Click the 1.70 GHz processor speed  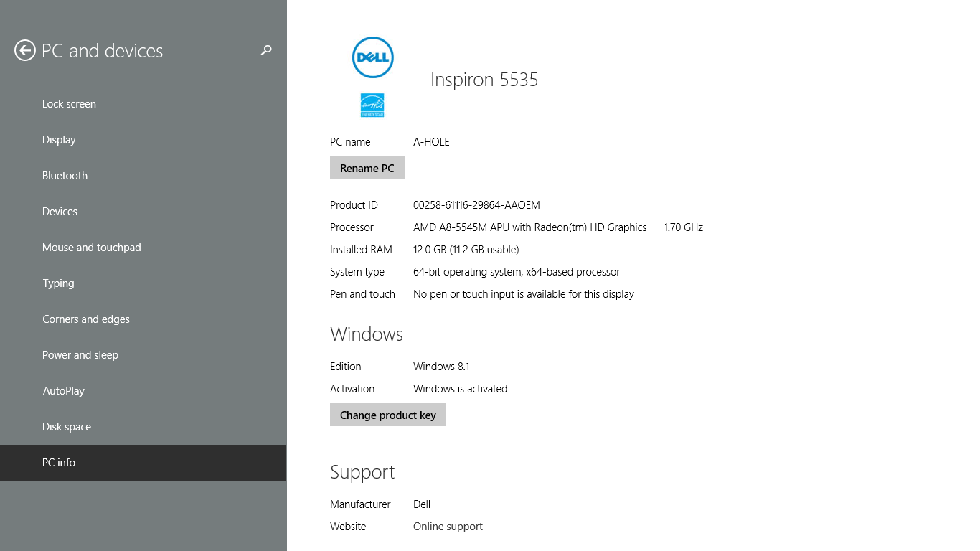(683, 227)
